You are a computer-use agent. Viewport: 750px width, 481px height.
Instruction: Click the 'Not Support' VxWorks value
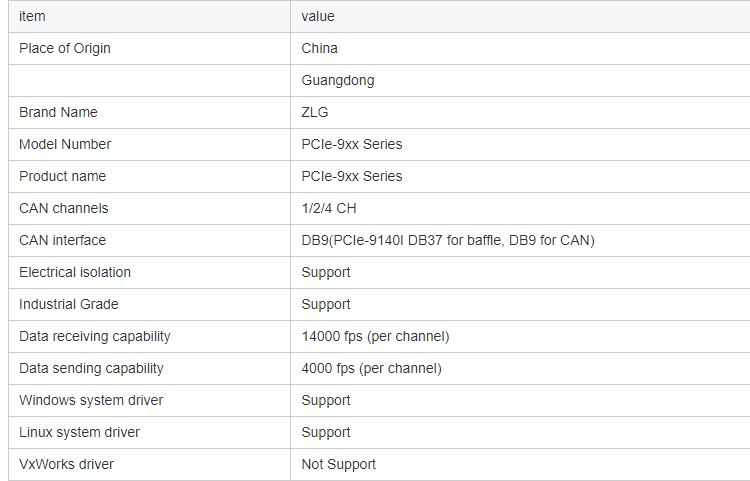tap(339, 465)
